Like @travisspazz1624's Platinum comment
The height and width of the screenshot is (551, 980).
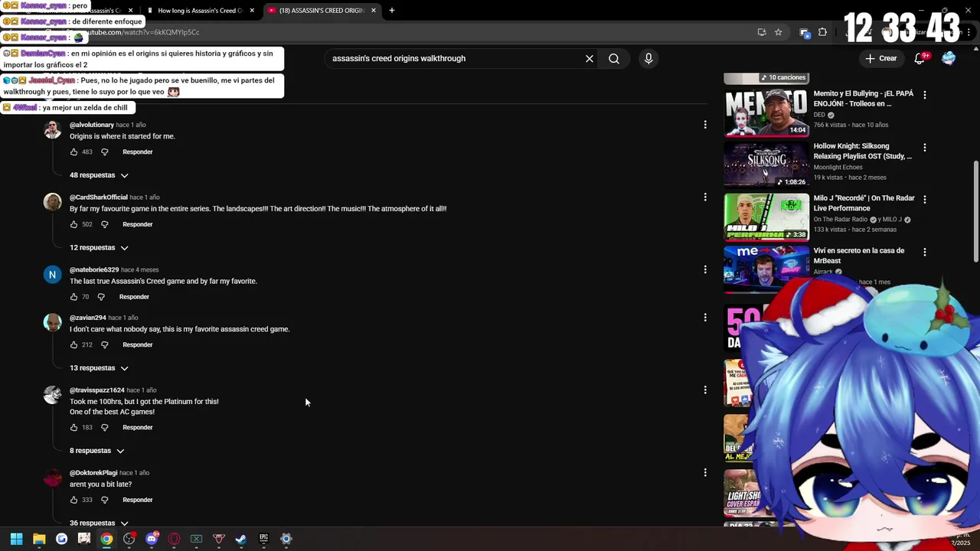pos(74,428)
